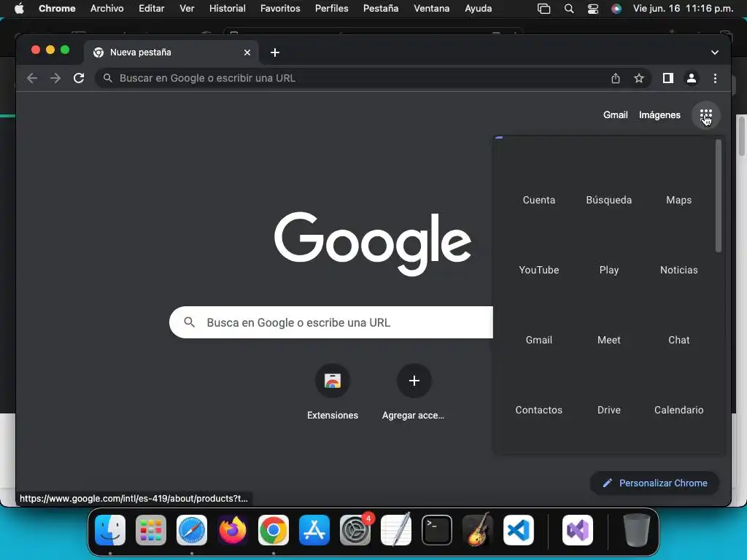Click the date and time clock
This screenshot has width=747, height=560.
683,8
